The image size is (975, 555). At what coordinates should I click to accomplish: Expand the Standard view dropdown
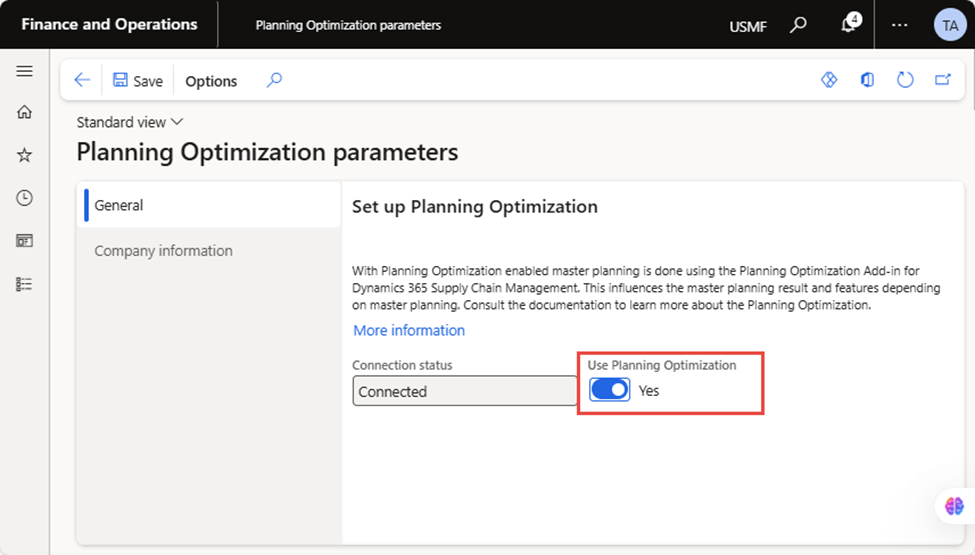click(x=130, y=122)
